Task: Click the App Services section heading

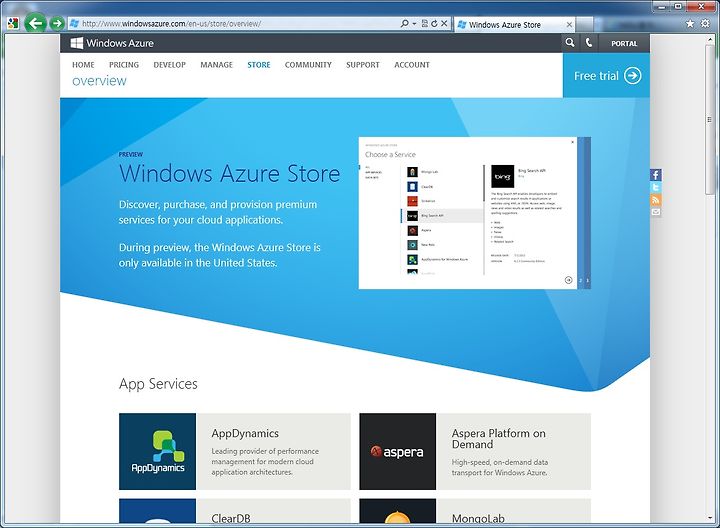Action: [158, 383]
